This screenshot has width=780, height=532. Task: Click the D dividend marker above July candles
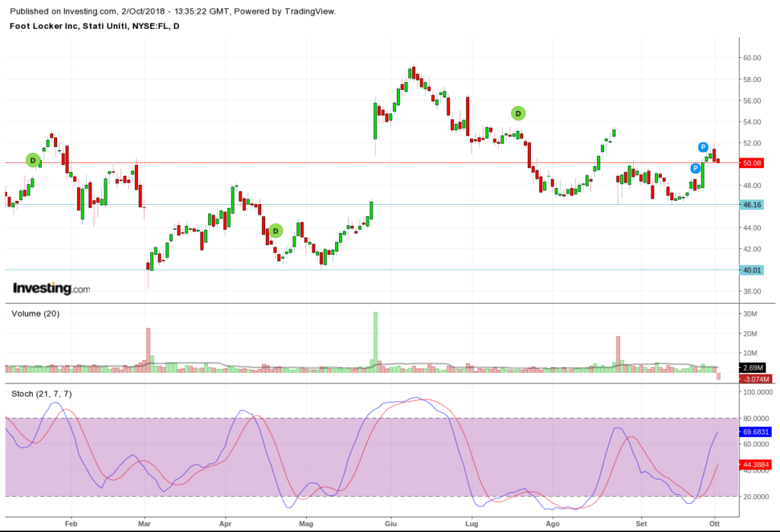pos(518,114)
